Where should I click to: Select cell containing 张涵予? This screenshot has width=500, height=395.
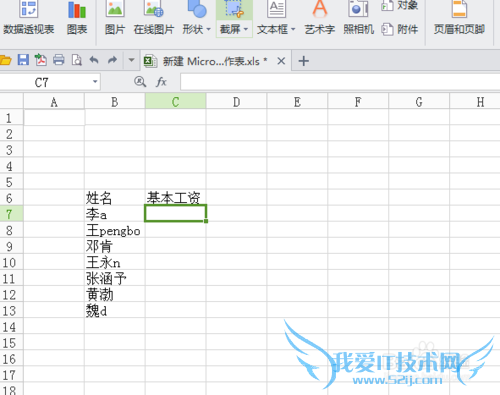(x=115, y=278)
